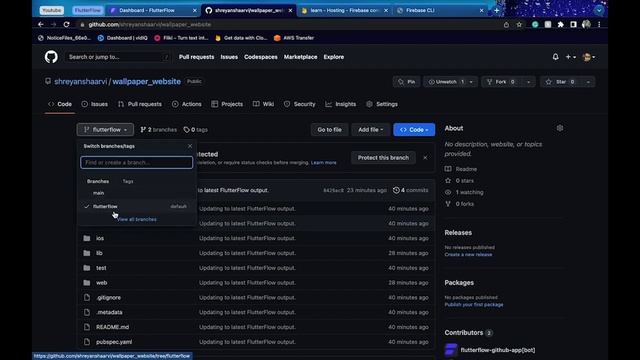Click the web folder icon
Viewport: 640px width, 360px height.
[x=87, y=282]
